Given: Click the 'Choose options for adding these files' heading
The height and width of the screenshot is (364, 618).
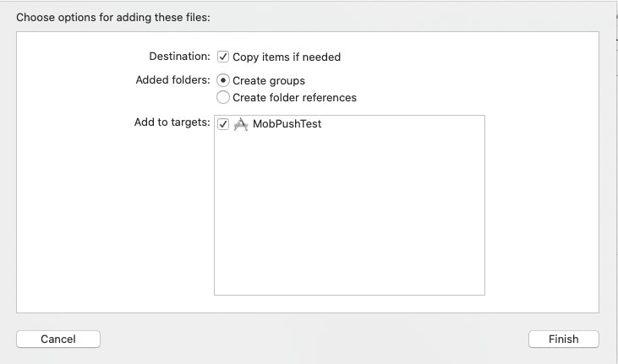Looking at the screenshot, I should click(x=112, y=17).
